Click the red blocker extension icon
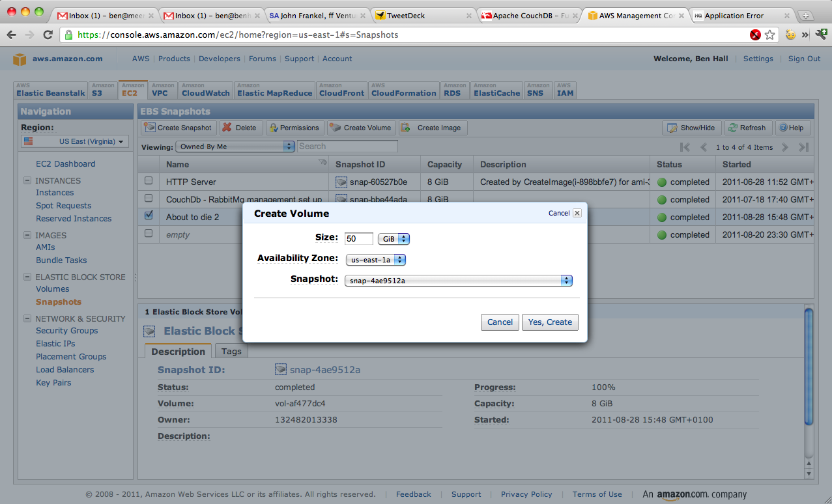The height and width of the screenshot is (504, 832). (x=755, y=35)
